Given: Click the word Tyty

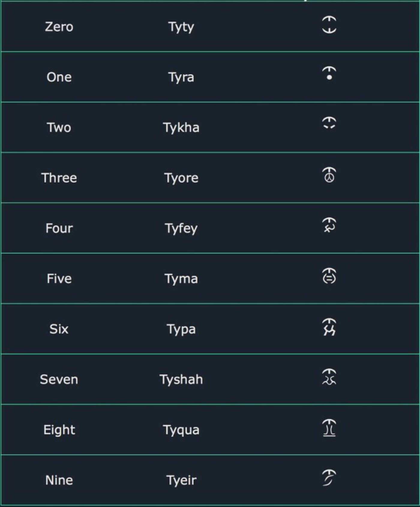Looking at the screenshot, I should pyautogui.click(x=181, y=27).
